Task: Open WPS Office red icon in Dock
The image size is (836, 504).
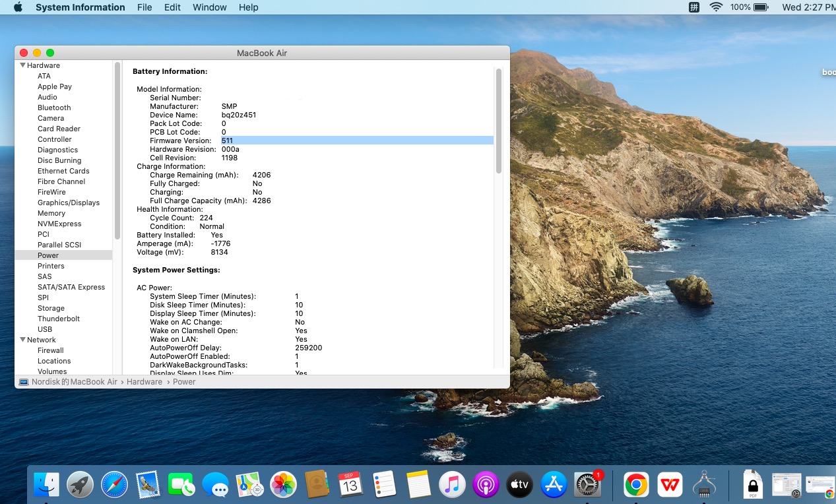Action: pyautogui.click(x=670, y=485)
